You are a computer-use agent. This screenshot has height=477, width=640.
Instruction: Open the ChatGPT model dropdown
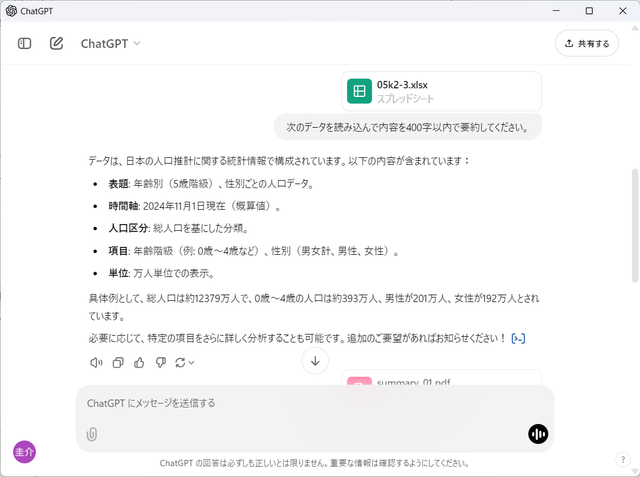tap(110, 44)
